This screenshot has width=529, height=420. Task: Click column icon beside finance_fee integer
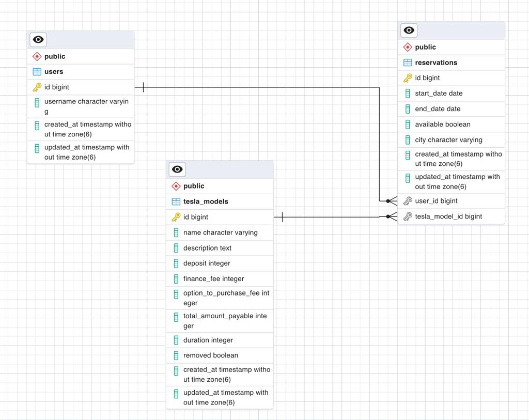176,278
